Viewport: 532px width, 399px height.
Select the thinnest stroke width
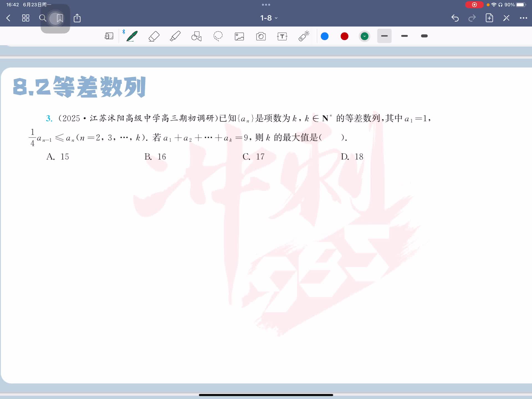[384, 36]
